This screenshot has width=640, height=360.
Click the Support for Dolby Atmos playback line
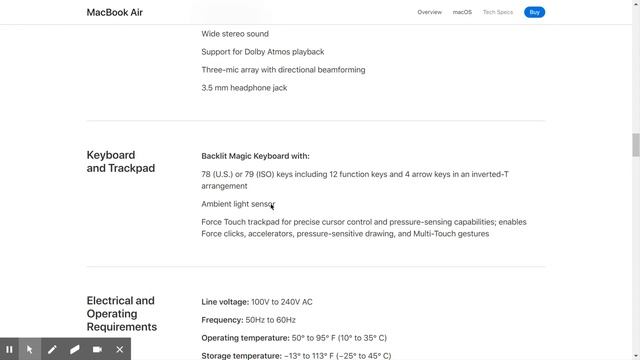pos(262,52)
